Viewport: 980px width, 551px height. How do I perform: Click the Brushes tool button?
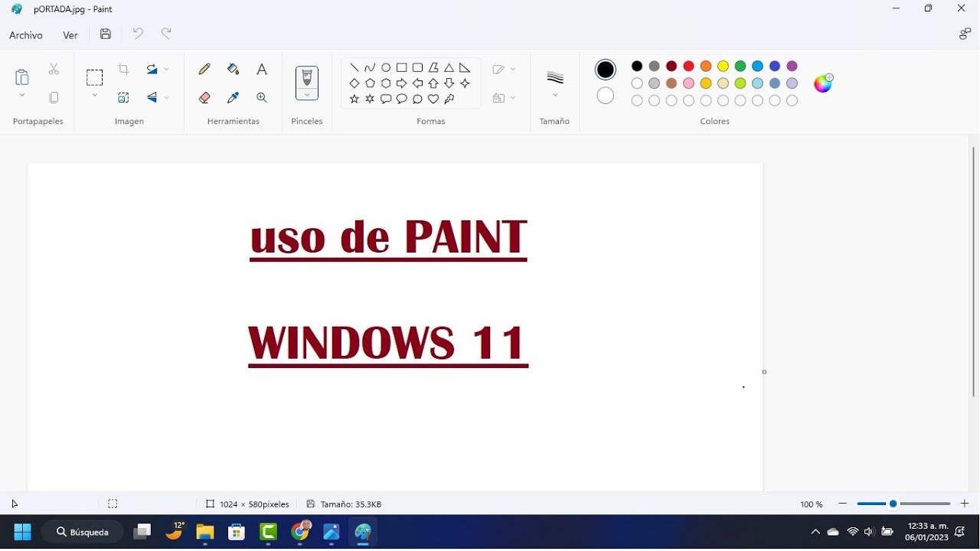coord(307,78)
